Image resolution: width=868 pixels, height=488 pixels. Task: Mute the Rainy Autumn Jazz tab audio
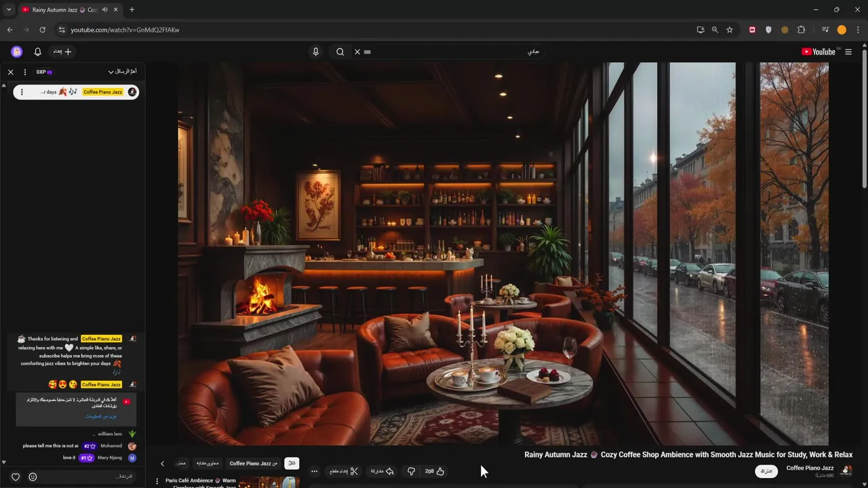tap(104, 9)
